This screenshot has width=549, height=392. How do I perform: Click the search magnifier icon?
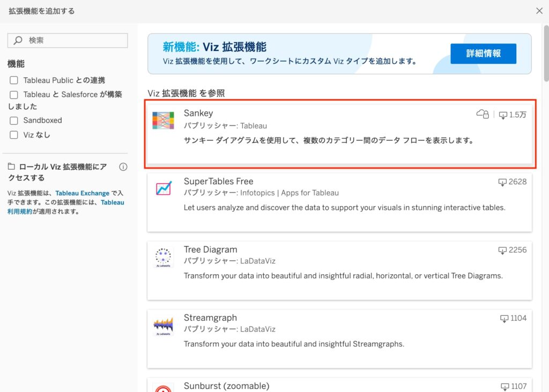point(18,40)
